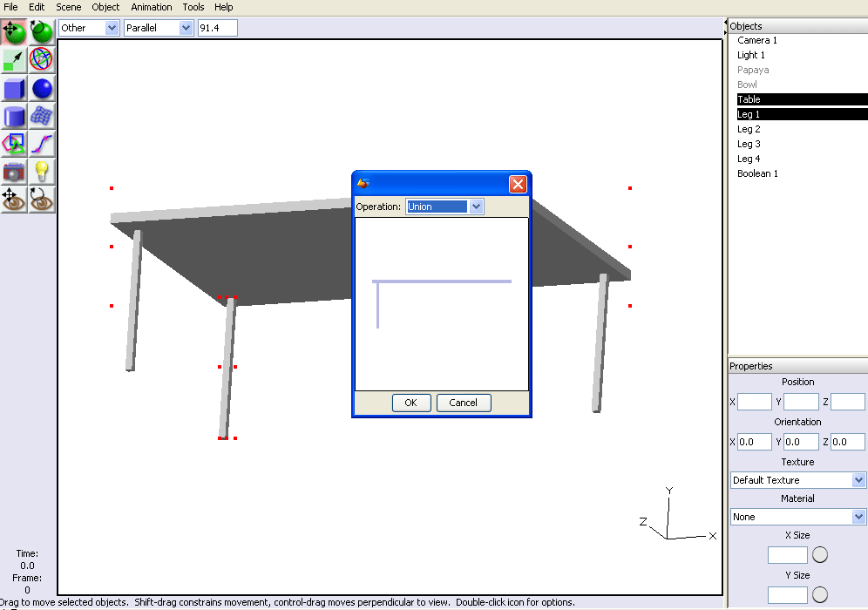Choose the Create Cube tool
The width and height of the screenshot is (868, 610).
point(14,88)
